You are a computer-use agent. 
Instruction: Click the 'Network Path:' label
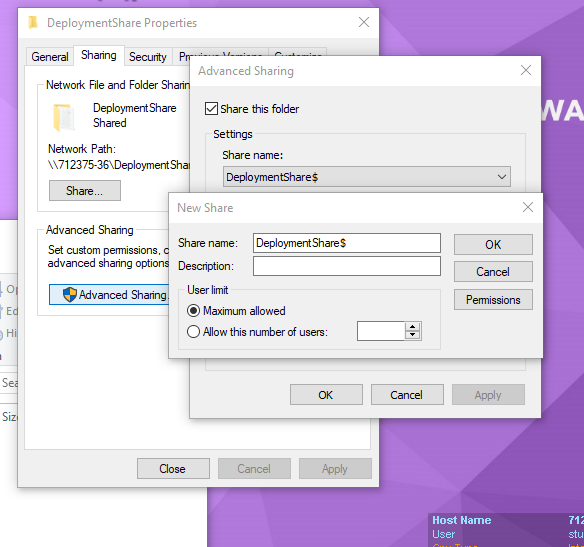coord(82,149)
